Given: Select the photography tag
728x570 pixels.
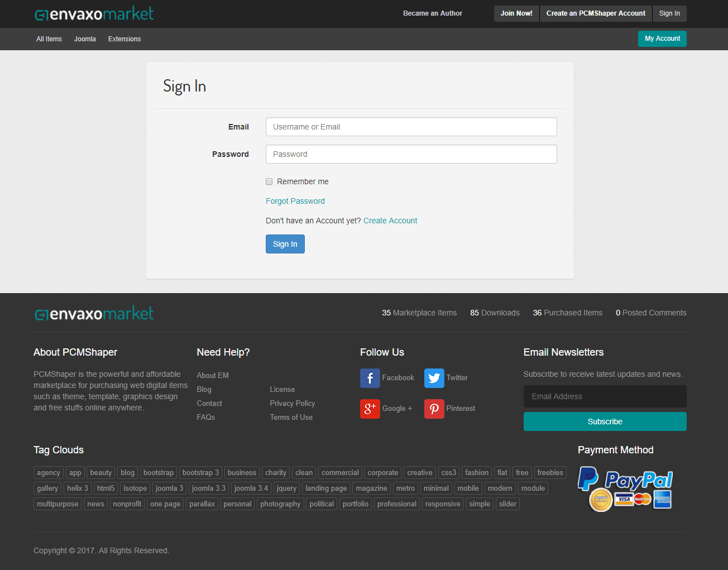Looking at the screenshot, I should point(280,504).
